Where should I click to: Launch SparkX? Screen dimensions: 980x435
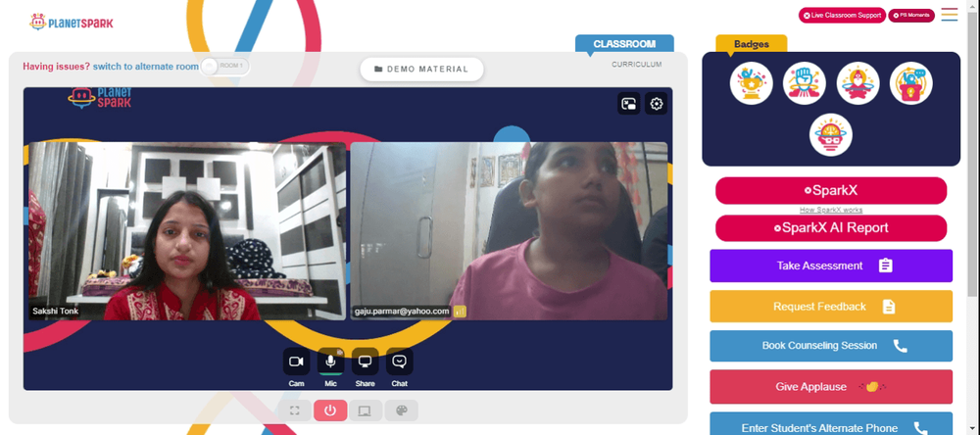tap(831, 191)
